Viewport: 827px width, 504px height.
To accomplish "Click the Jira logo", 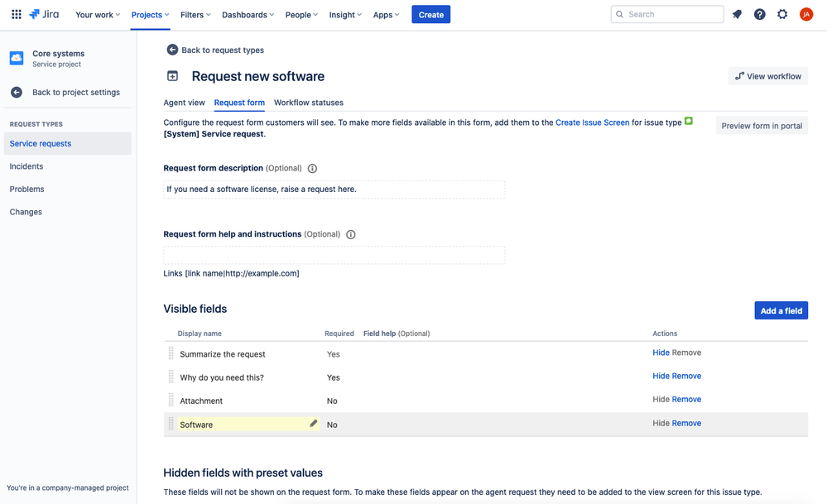I will [x=44, y=14].
